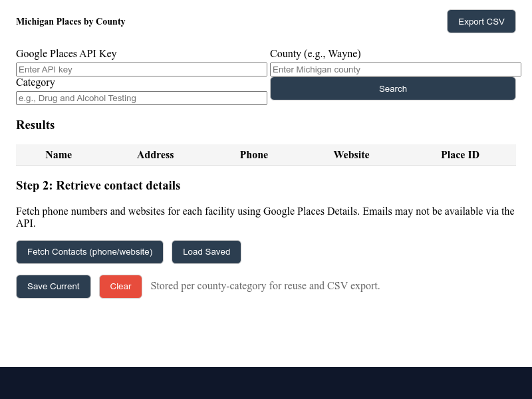Click the Export CSV button
This screenshot has width=532, height=399.
(x=481, y=21)
